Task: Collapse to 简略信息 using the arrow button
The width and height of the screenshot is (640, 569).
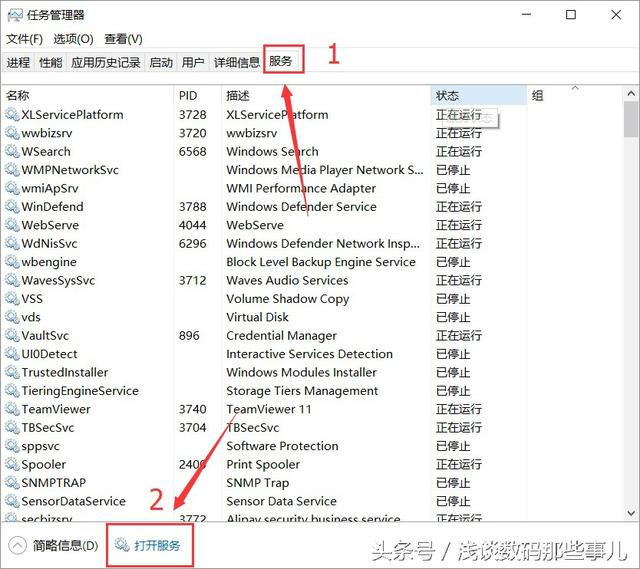Action: click(x=17, y=545)
